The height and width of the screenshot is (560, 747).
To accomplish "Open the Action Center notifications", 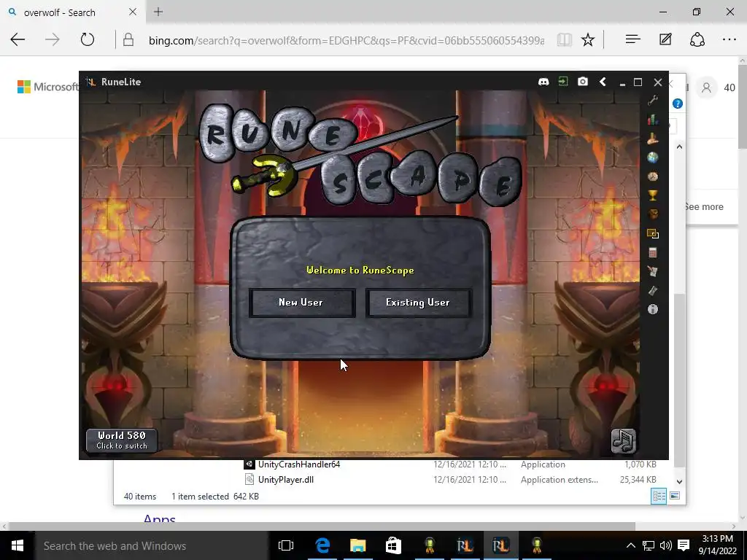I will point(684,545).
